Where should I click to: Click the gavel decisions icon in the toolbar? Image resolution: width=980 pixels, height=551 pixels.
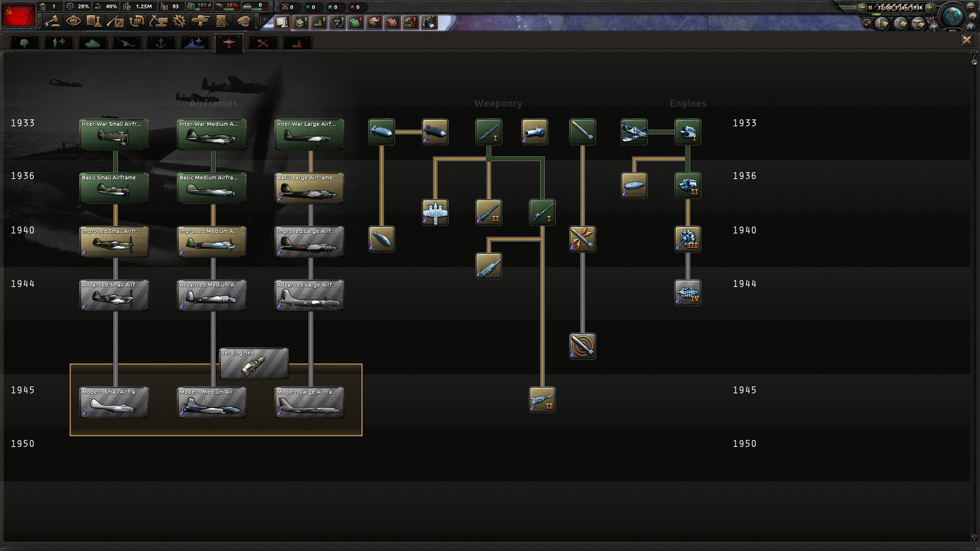point(54,22)
